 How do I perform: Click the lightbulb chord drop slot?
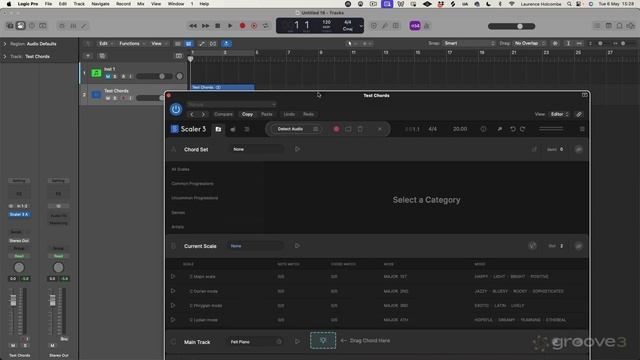pyautogui.click(x=323, y=340)
